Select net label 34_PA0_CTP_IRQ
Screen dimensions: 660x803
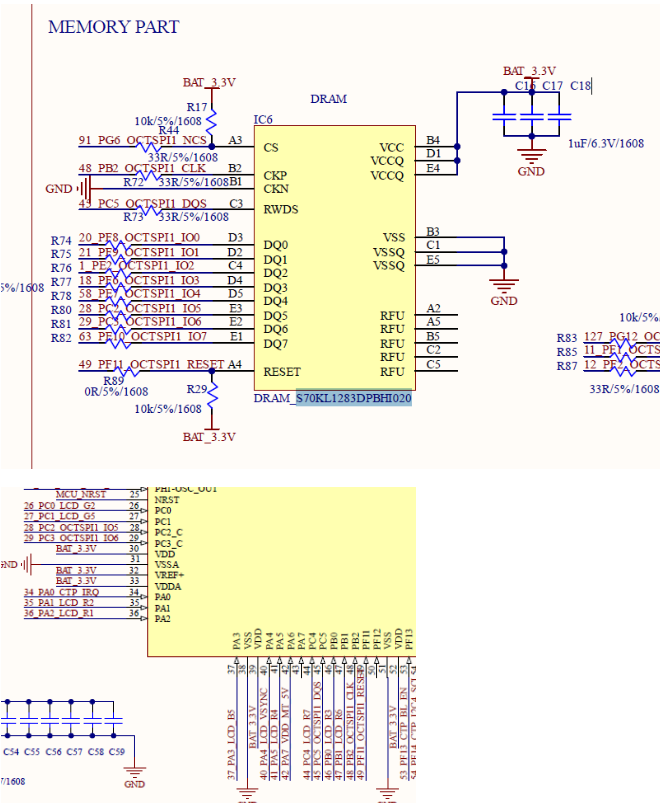click(x=61, y=592)
